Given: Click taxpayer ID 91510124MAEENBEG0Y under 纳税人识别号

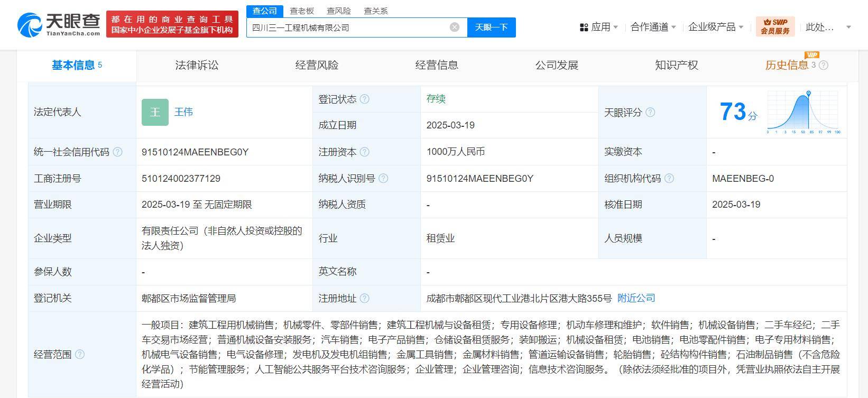Looking at the screenshot, I should click(480, 179).
